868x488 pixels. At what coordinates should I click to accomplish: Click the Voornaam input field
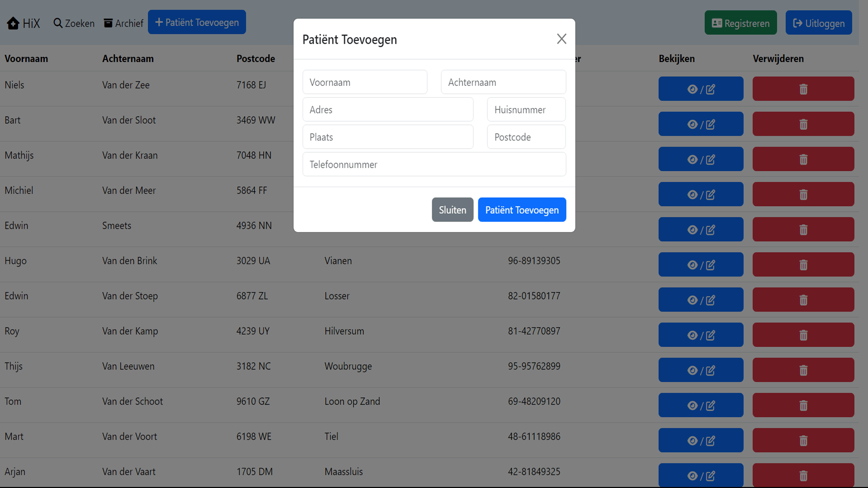365,82
